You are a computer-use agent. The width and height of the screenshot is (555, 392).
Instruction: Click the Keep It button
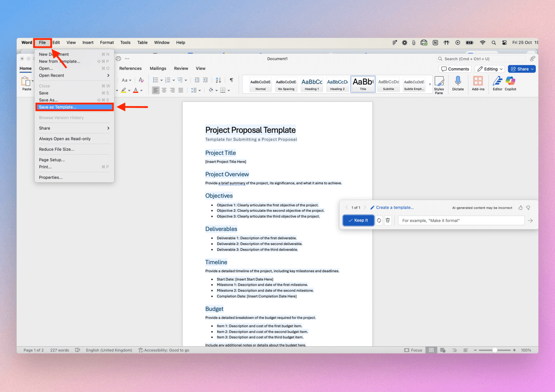[358, 220]
